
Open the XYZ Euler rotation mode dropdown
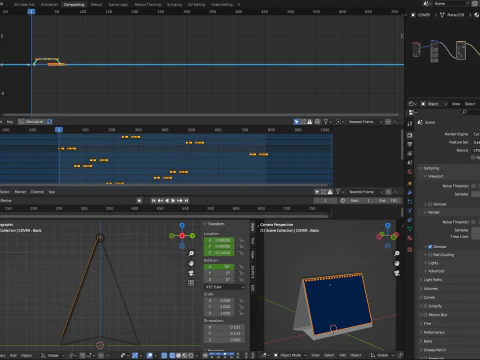point(224,287)
